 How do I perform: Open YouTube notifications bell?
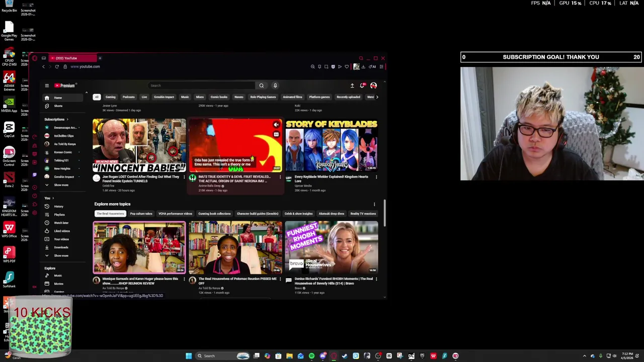click(362, 85)
